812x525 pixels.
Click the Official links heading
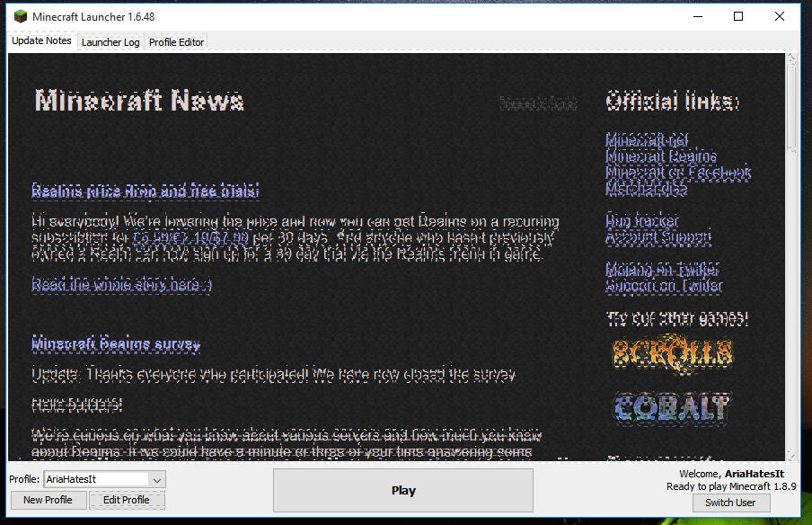pyautogui.click(x=673, y=101)
